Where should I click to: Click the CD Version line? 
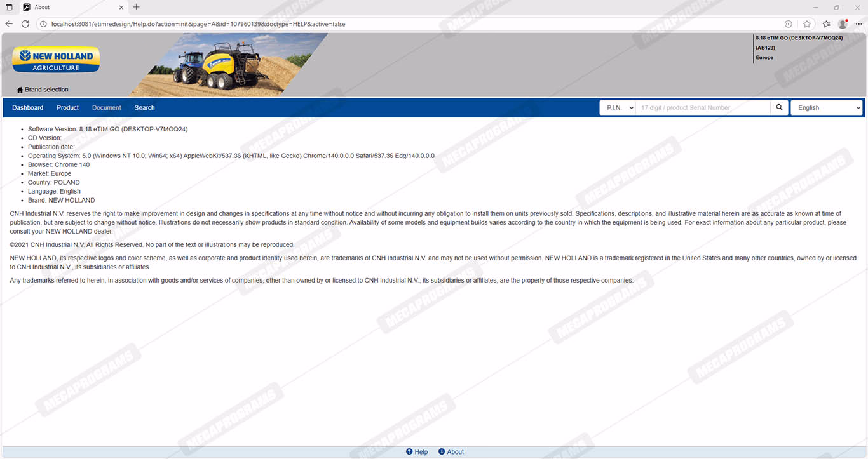[x=44, y=138]
